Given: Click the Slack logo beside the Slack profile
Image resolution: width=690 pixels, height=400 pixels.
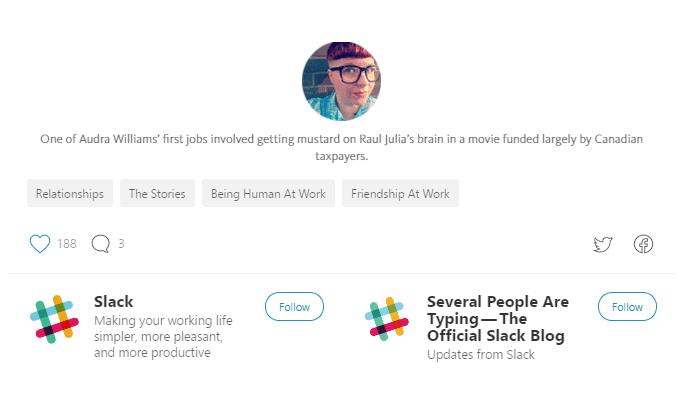Looking at the screenshot, I should (54, 319).
